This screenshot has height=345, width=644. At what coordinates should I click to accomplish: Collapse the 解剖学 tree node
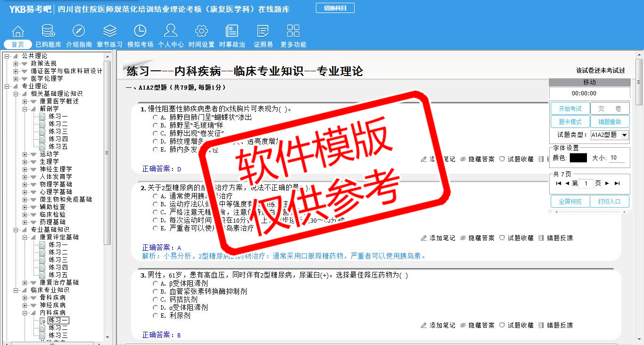(25, 109)
